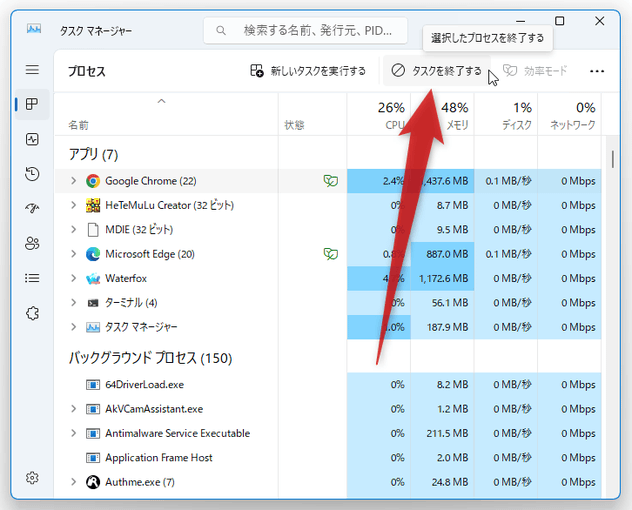Click the 効率モード button

click(x=535, y=71)
